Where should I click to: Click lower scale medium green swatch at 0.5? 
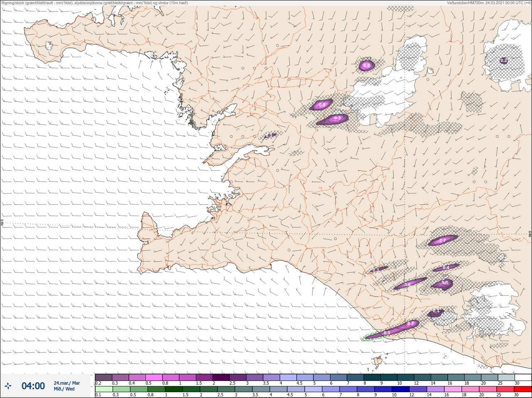tap(139, 389)
